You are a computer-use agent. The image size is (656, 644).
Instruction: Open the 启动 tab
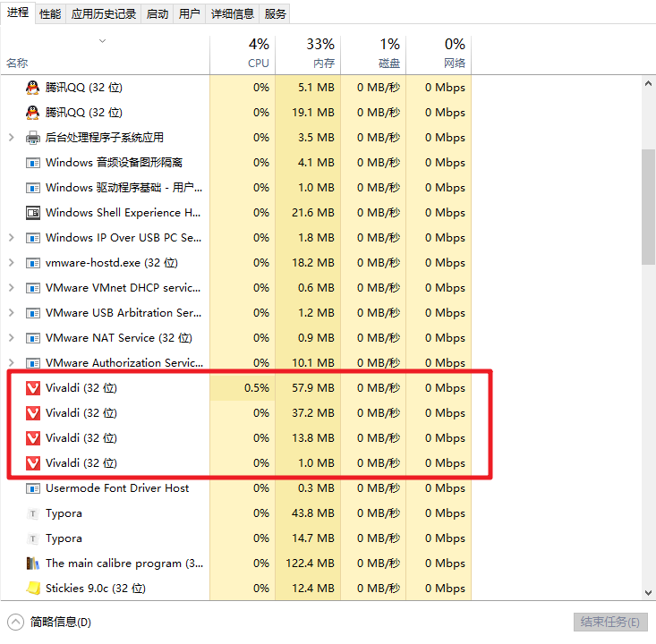click(157, 13)
